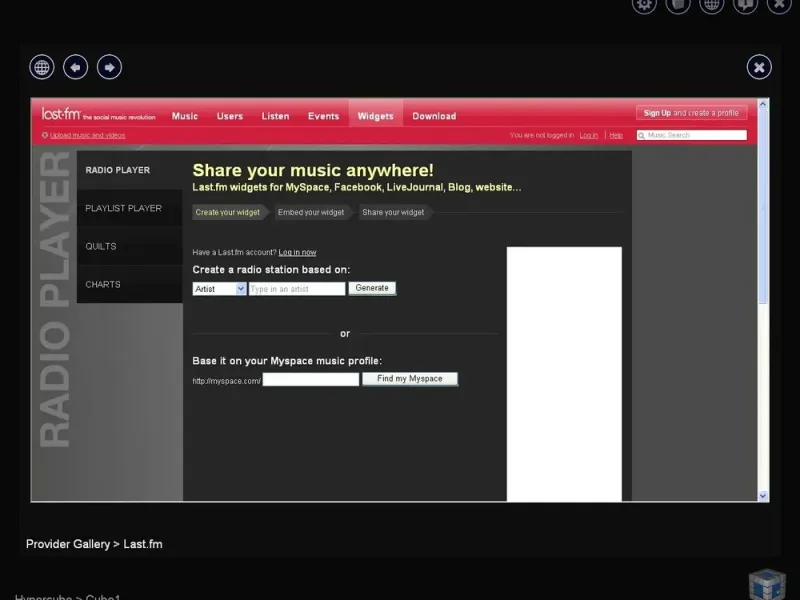Open the Music menu on Last.fm
Viewport: 800px width, 600px height.
(x=185, y=116)
